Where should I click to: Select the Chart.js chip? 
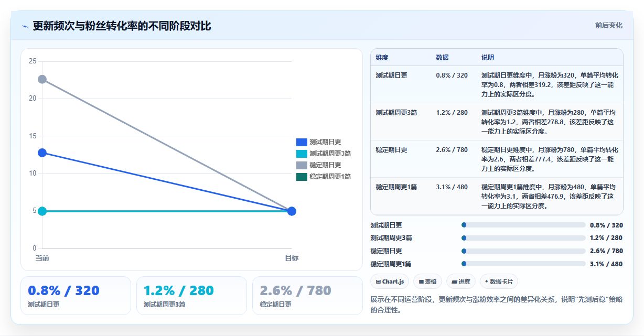[x=390, y=281]
